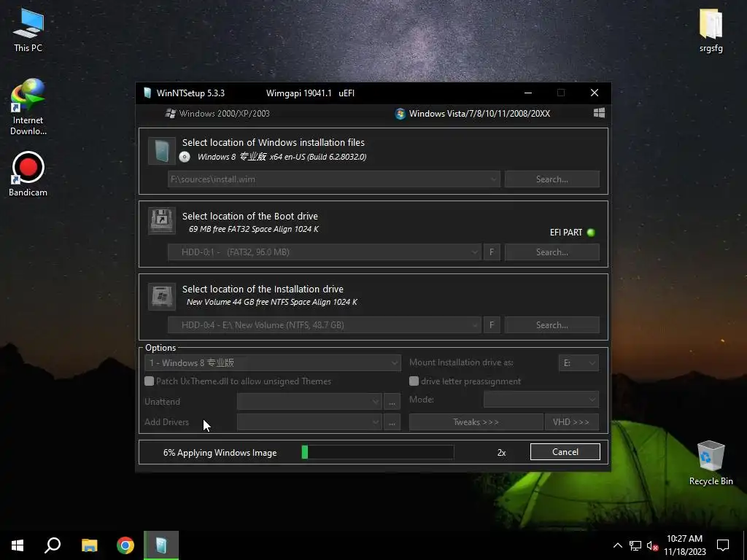747x560 pixels.
Task: Click the 2x speed indicator
Action: coord(501,452)
